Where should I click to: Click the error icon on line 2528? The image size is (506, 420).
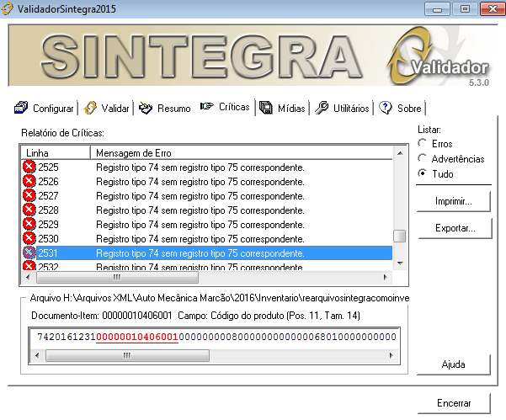(x=29, y=210)
